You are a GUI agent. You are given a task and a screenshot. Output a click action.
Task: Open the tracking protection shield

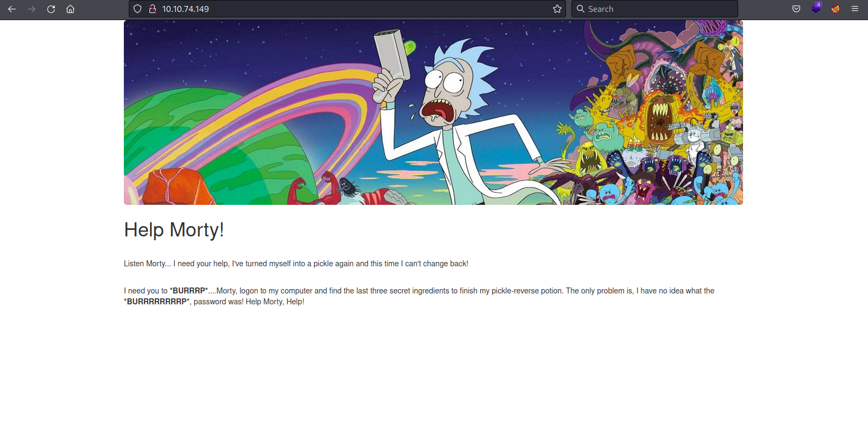point(137,9)
